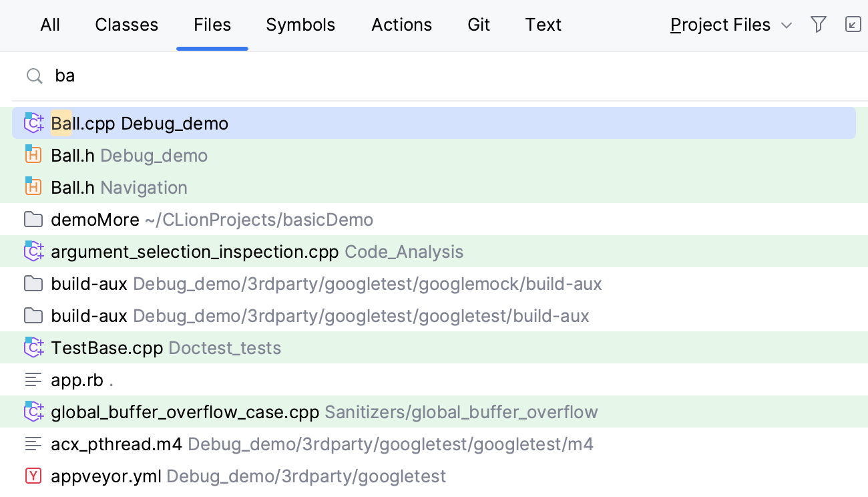Click the header icon beside Ball.h Navigation
The image size is (868, 497).
(33, 187)
